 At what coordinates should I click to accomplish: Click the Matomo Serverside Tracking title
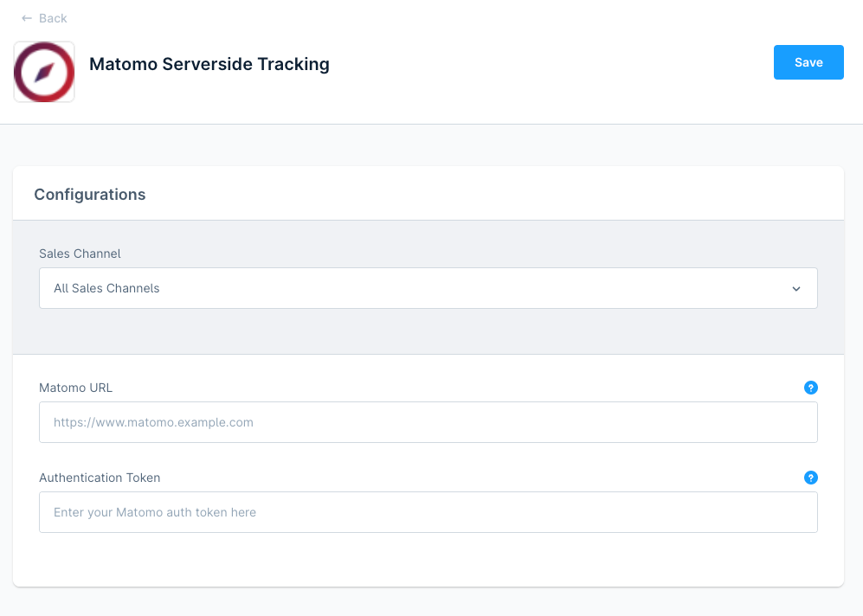[x=209, y=64]
